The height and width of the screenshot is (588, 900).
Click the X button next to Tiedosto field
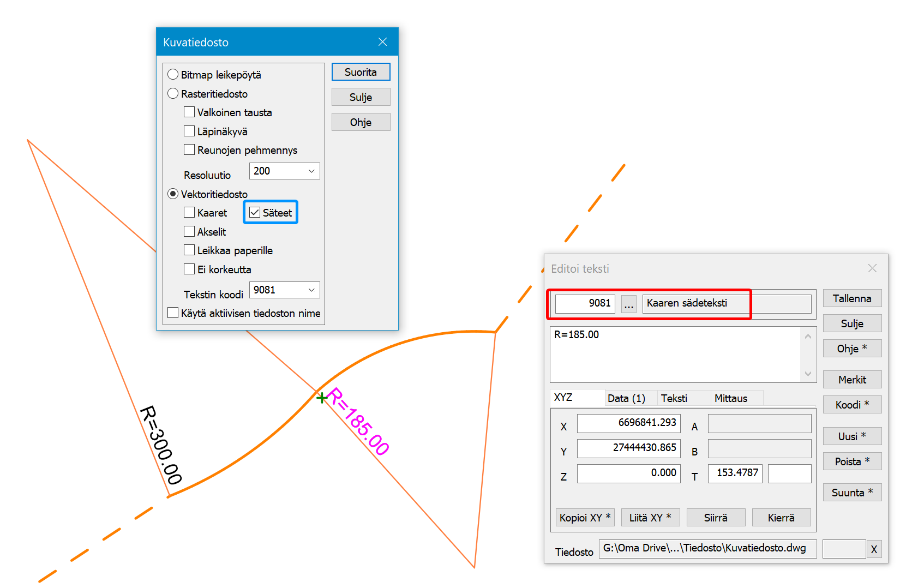[x=873, y=549]
